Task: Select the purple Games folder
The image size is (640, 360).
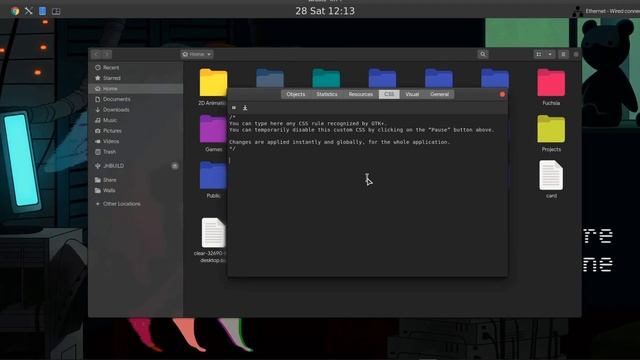Action: (213, 129)
